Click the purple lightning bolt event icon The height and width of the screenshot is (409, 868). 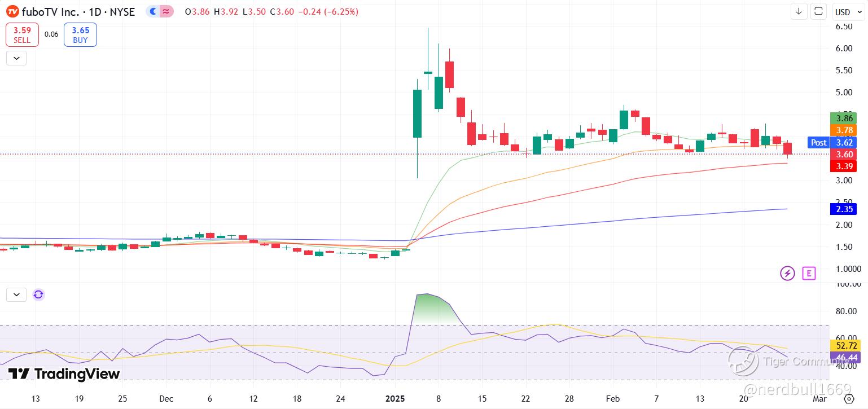tap(787, 274)
